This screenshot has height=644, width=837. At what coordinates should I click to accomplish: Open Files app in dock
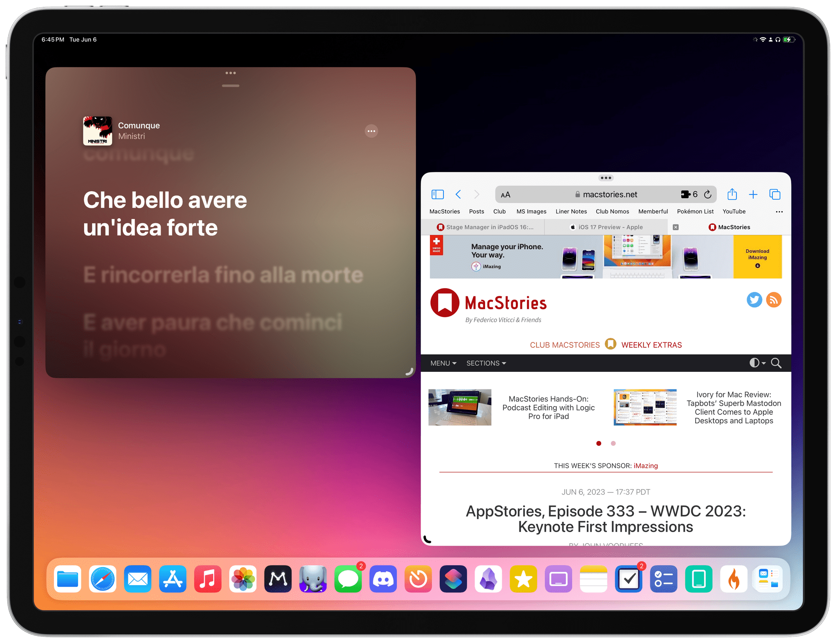[x=67, y=579]
